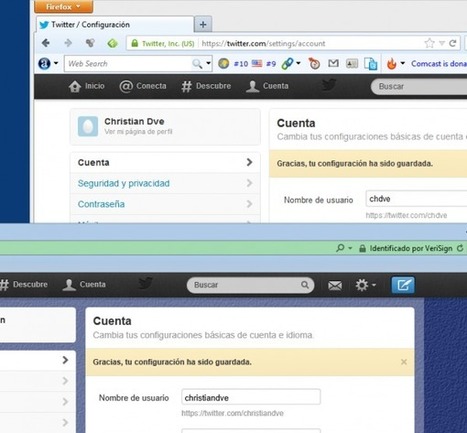Image resolution: width=467 pixels, height=433 pixels.
Task: Click the Buscar field in lower window
Action: click(x=250, y=285)
